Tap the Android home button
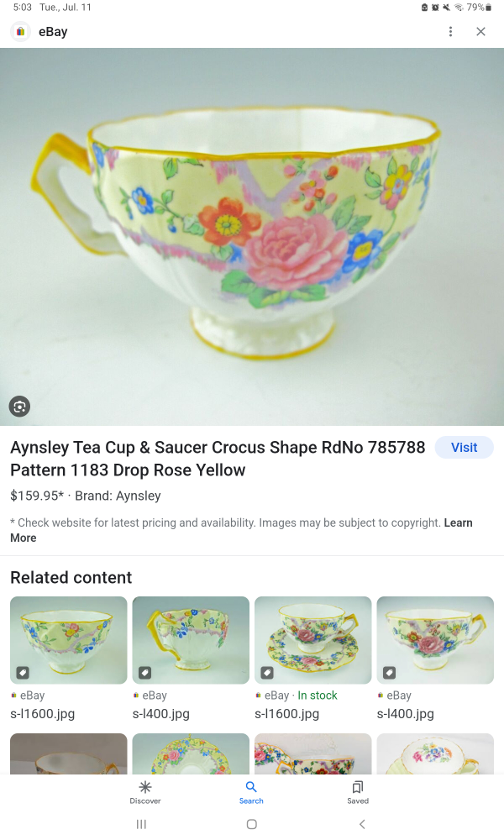 [x=252, y=824]
